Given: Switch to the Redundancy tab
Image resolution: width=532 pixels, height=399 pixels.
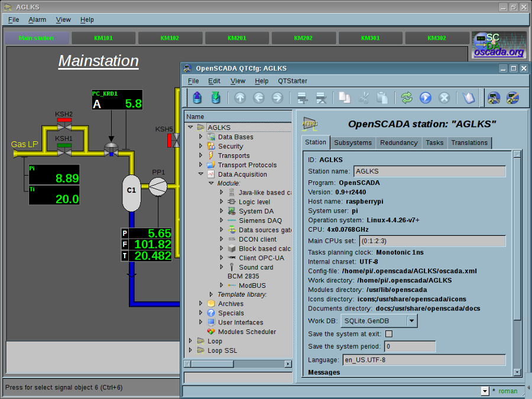Looking at the screenshot, I should 398,142.
